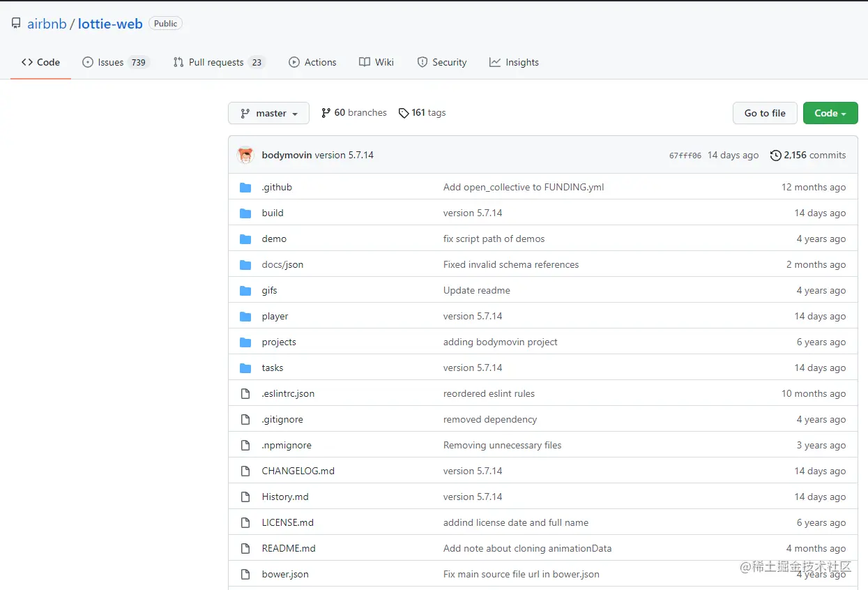Open commit 'Add note about cloning animationData'
The width and height of the screenshot is (868, 590).
pos(527,549)
